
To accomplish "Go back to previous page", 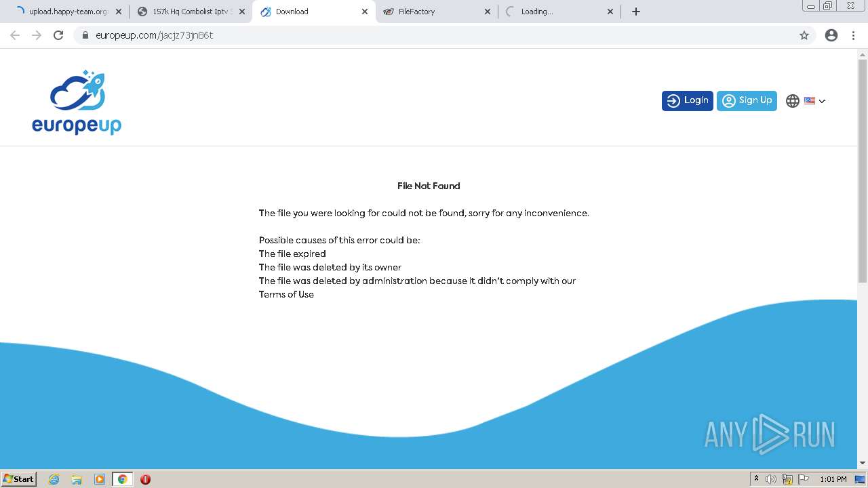I will tap(15, 35).
